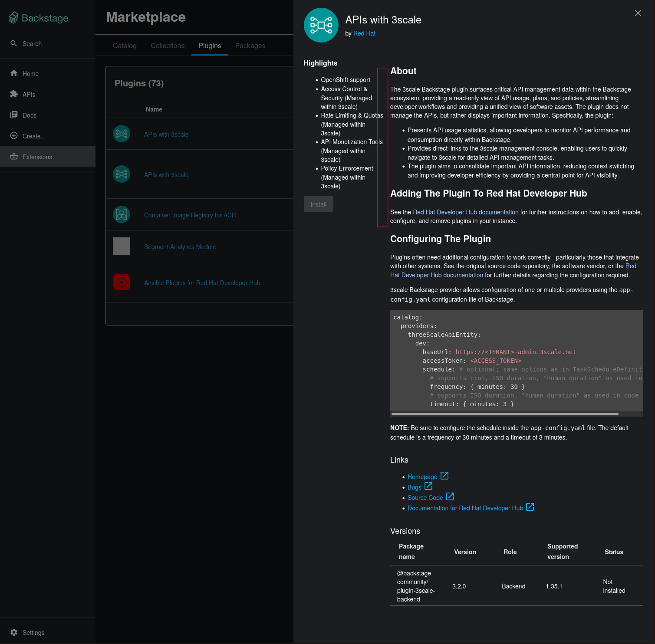Screen dimensions: 655x644
Task: Open Settings gear in sidebar
Action: click(x=14, y=632)
